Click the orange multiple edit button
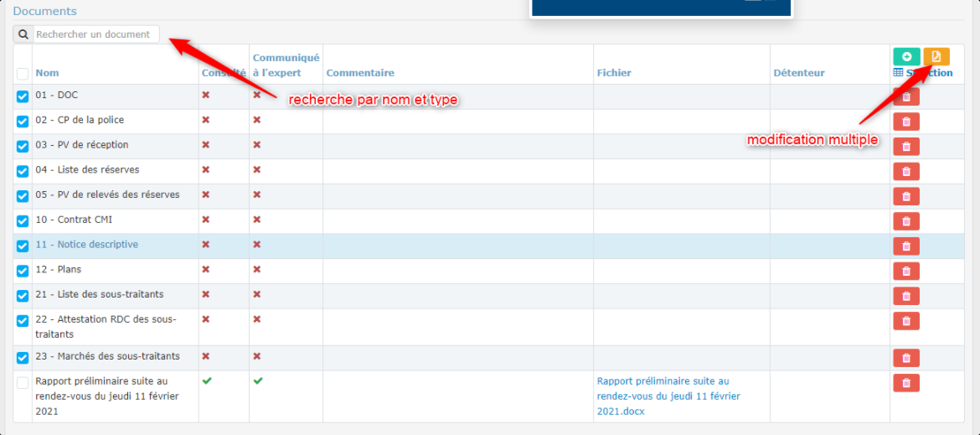Screen dimensions: 980x435 coord(936,57)
